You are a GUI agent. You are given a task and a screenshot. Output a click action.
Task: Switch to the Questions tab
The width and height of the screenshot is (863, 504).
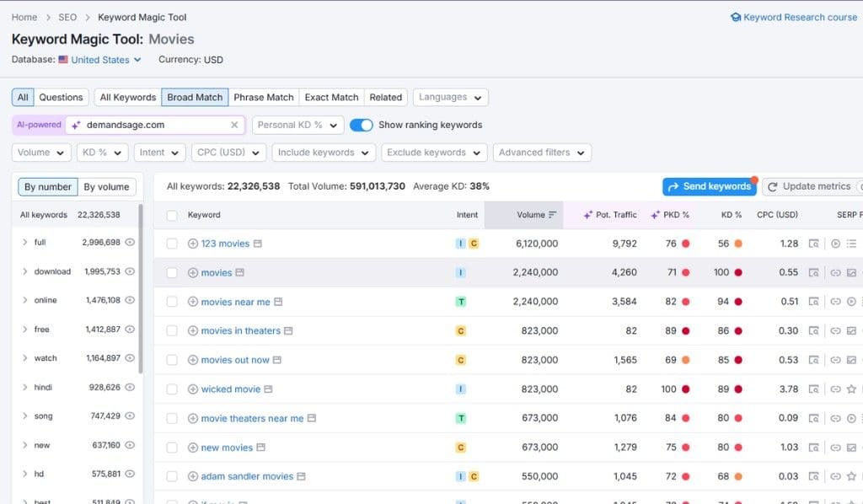tap(61, 98)
